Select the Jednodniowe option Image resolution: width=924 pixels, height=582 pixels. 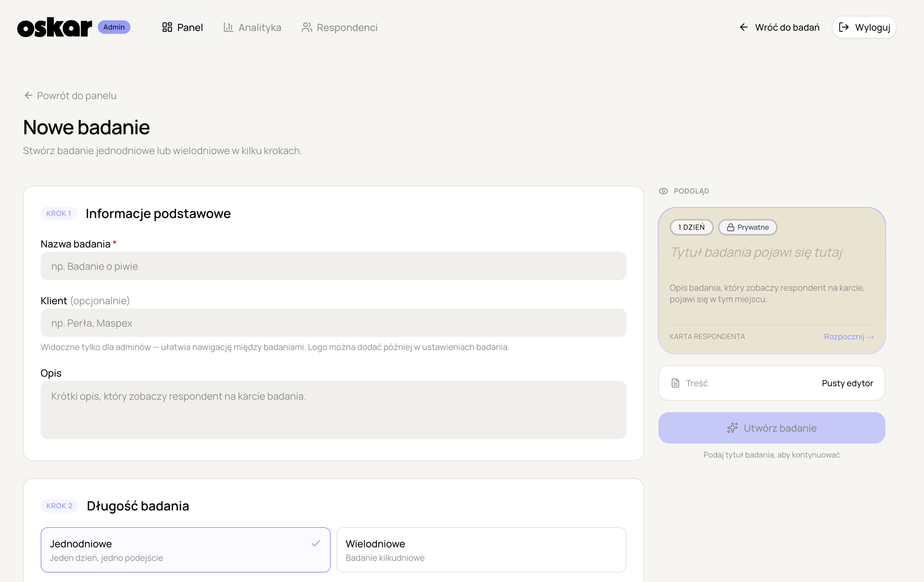coord(186,550)
